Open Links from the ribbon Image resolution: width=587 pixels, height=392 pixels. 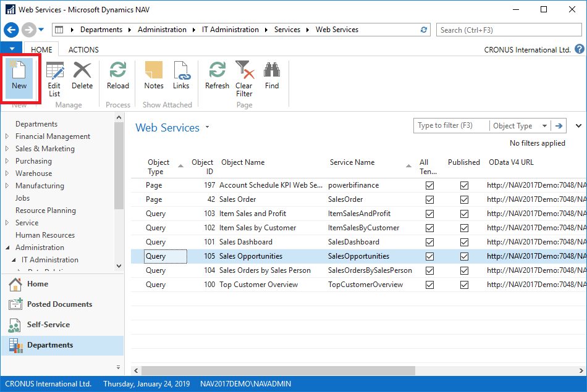(181, 75)
